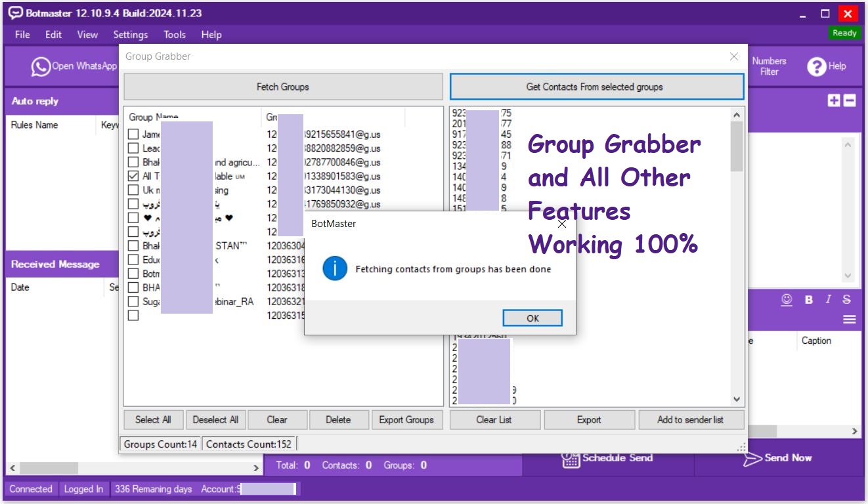Click the main window bottom-left scroll left arrow
Screen dimensions: 868x504
[x=12, y=468]
